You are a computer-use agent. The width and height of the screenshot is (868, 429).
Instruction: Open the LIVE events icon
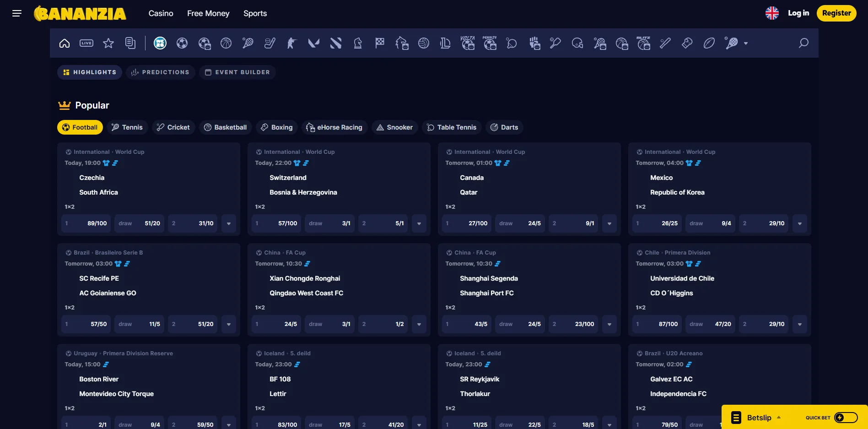[86, 43]
